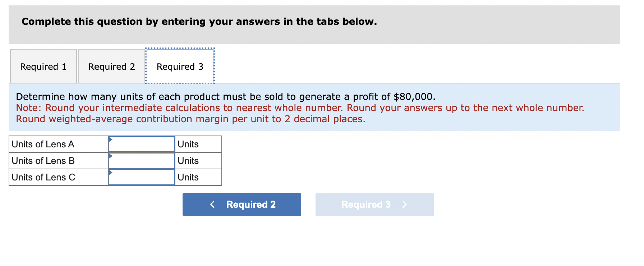Click the Units label beside Lens C field
The width and height of the screenshot is (644, 266).
tap(188, 177)
